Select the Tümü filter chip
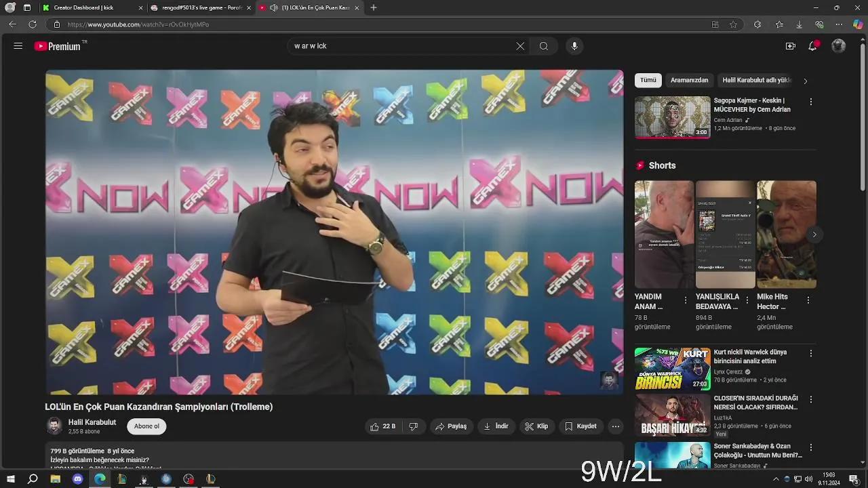This screenshot has width=868, height=488. click(648, 80)
